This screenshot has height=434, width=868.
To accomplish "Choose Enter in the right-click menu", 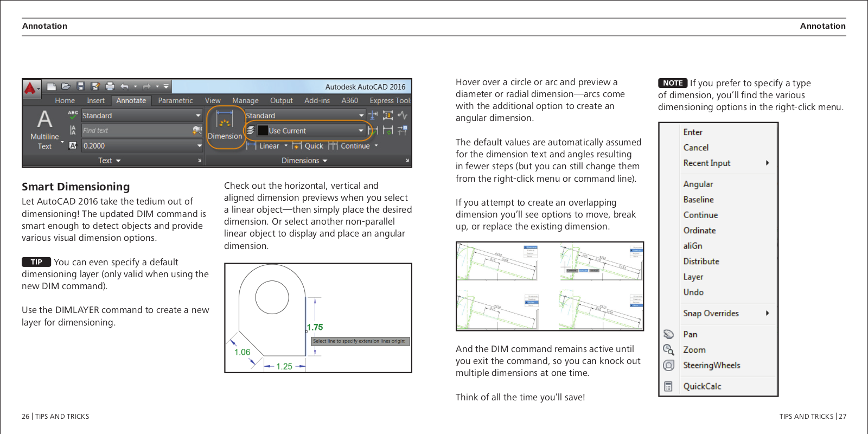I will coord(693,132).
